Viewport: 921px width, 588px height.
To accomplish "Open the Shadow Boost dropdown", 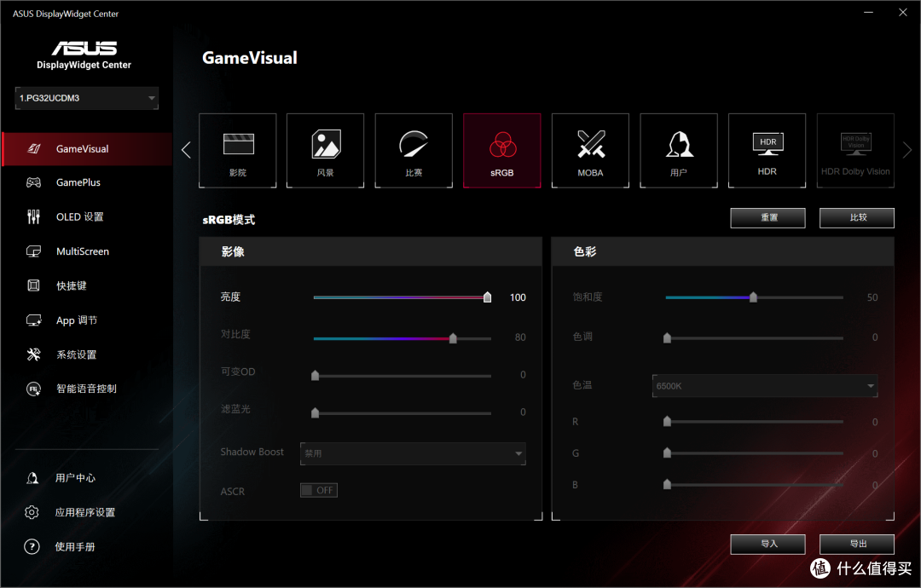I will 413,453.
